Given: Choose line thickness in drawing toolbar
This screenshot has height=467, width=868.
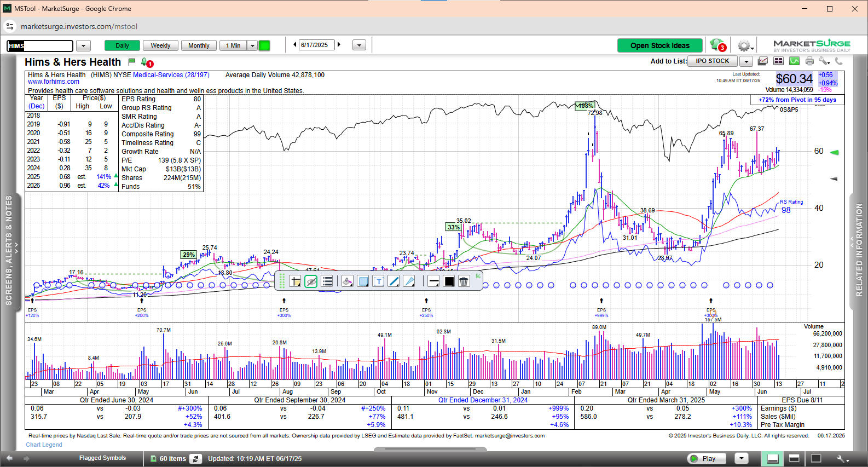Looking at the screenshot, I should click(x=433, y=281).
